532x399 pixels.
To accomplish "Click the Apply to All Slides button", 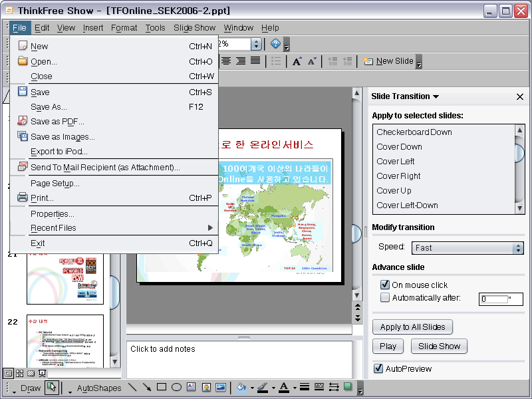I will click(x=412, y=327).
